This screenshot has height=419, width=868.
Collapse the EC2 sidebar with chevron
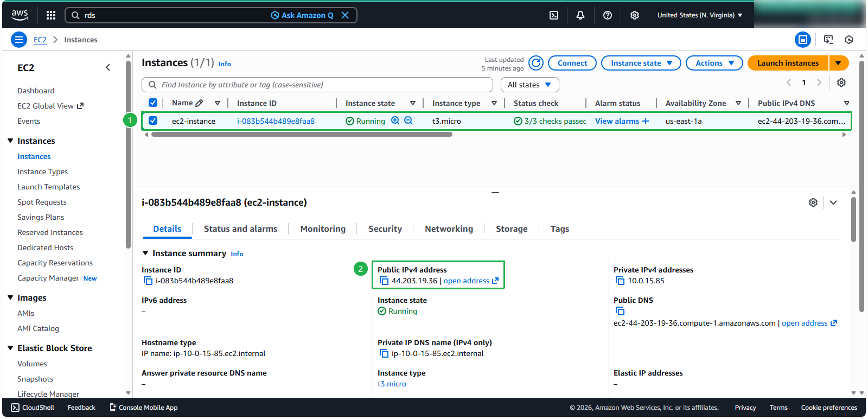pyautogui.click(x=108, y=67)
